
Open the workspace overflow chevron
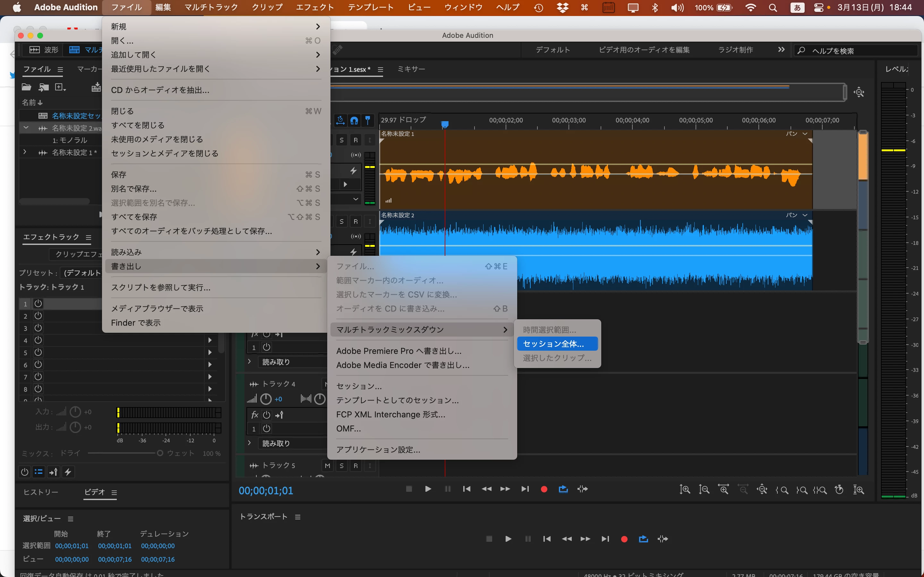[x=781, y=50]
